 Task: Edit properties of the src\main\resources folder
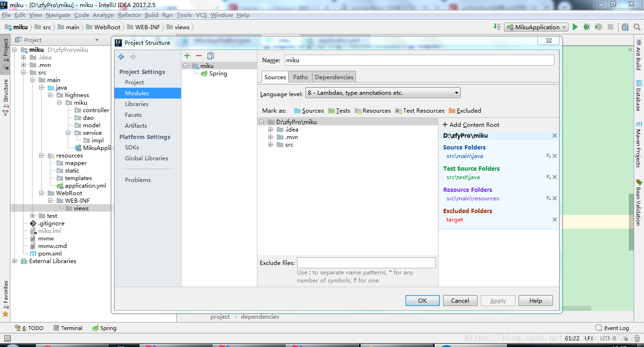tap(549, 198)
